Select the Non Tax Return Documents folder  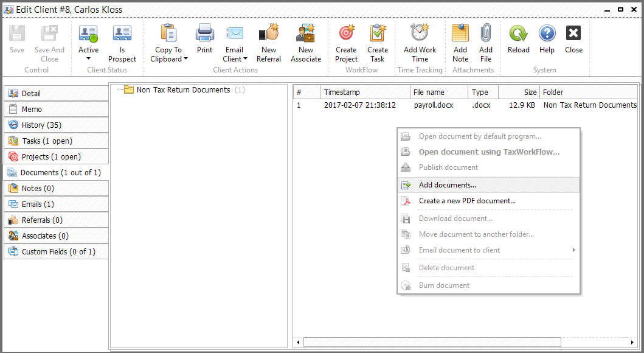[183, 89]
